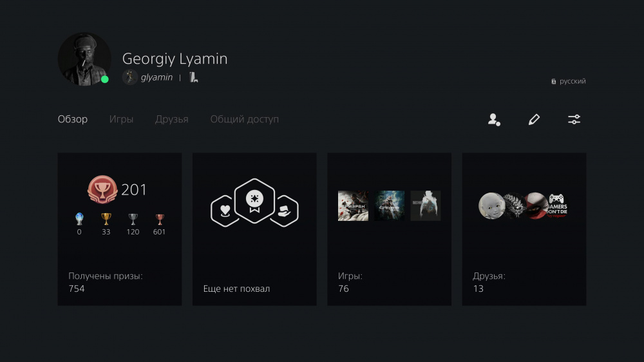Click the PS5 console icon beside glyamin
Image resolution: width=644 pixels, height=362 pixels.
click(x=194, y=77)
